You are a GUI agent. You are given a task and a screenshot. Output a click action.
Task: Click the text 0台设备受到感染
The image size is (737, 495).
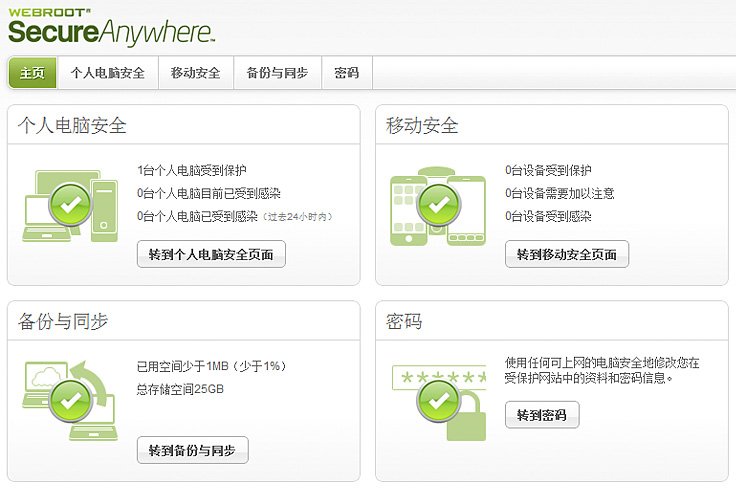548,216
